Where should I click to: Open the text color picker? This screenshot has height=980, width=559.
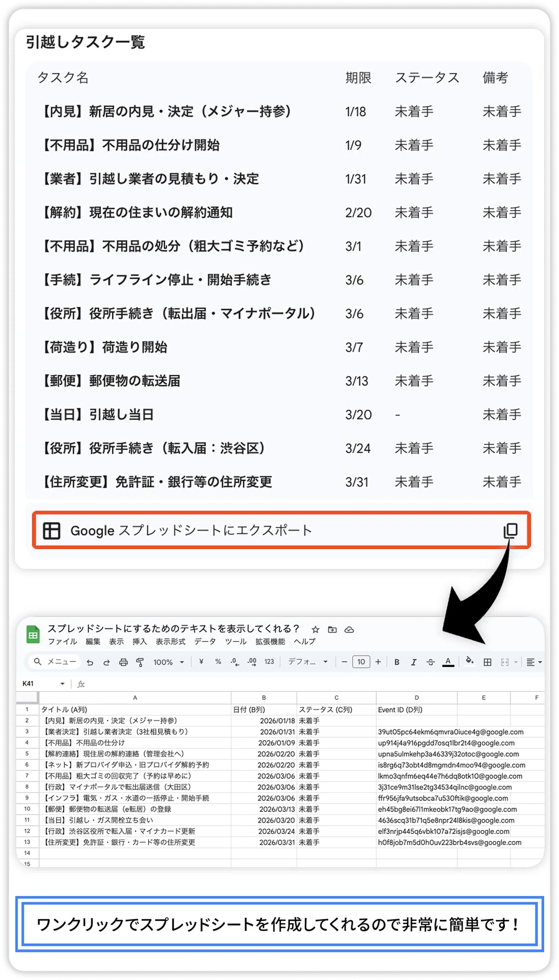448,662
